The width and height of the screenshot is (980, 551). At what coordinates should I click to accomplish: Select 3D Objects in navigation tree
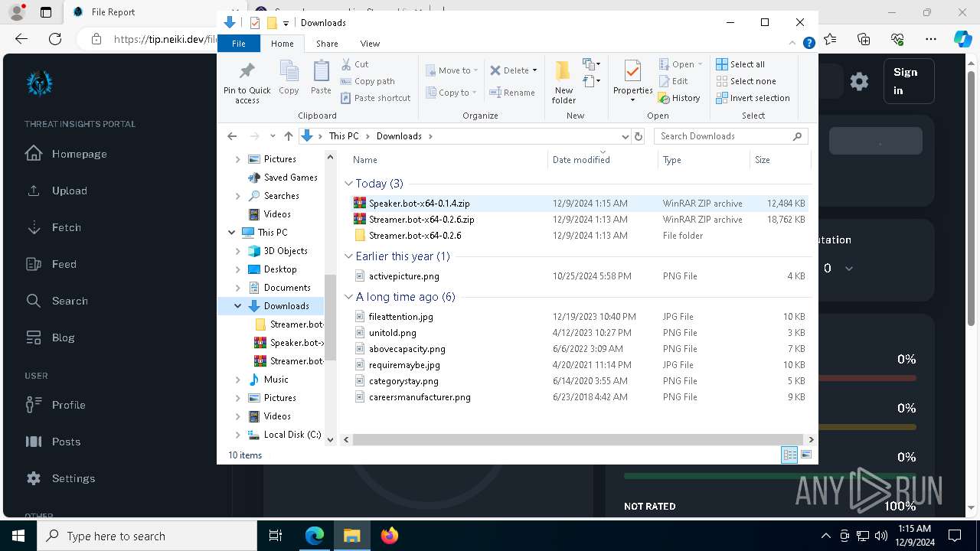pyautogui.click(x=286, y=251)
